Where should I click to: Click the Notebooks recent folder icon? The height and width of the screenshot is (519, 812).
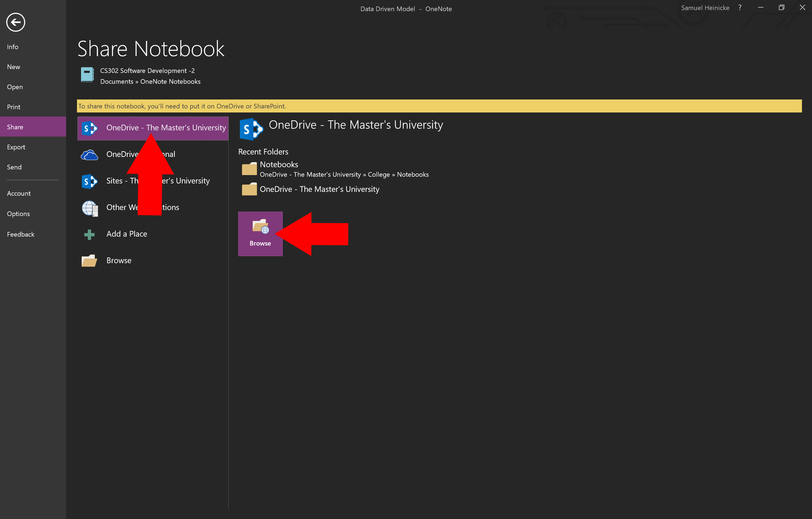coord(249,169)
